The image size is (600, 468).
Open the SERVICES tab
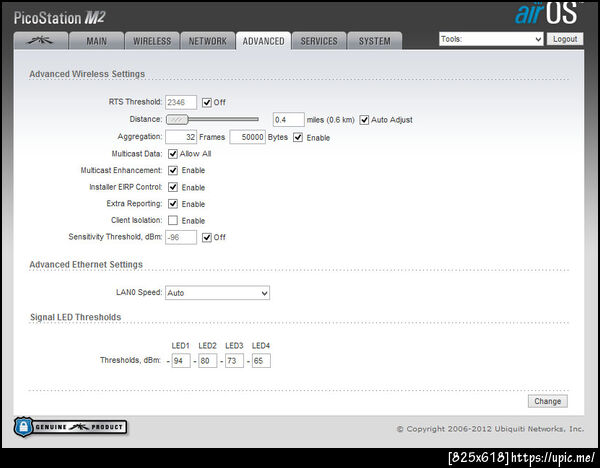[319, 41]
